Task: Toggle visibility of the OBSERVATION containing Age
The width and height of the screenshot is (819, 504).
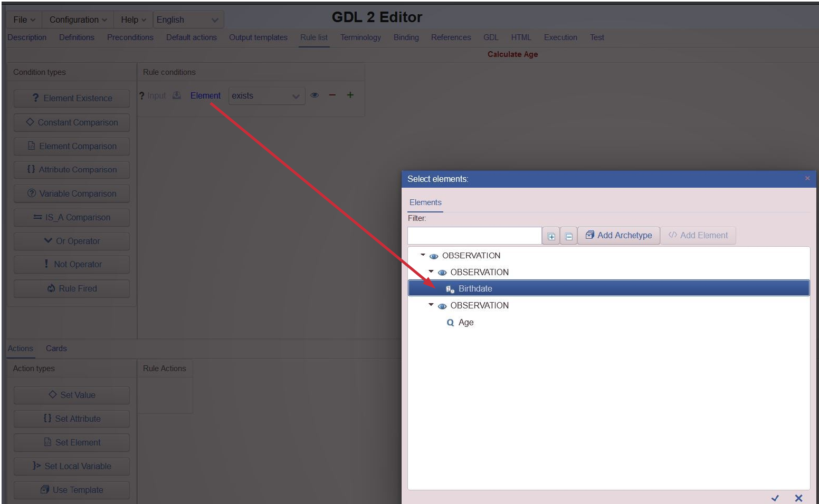Action: [442, 305]
